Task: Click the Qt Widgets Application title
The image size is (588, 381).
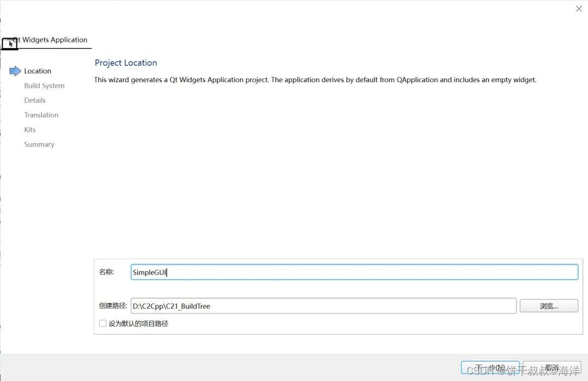Action: (x=50, y=40)
